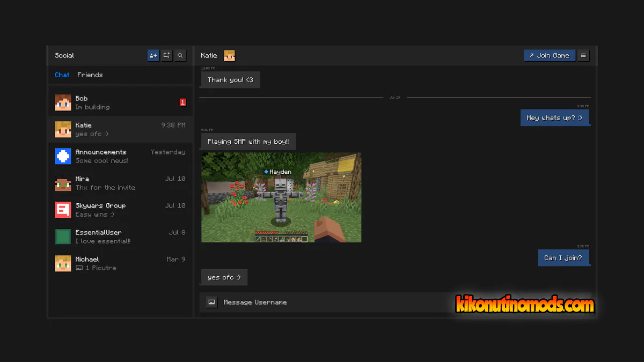This screenshot has width=644, height=362.
Task: Open the search icon in Social header
Action: (x=180, y=55)
